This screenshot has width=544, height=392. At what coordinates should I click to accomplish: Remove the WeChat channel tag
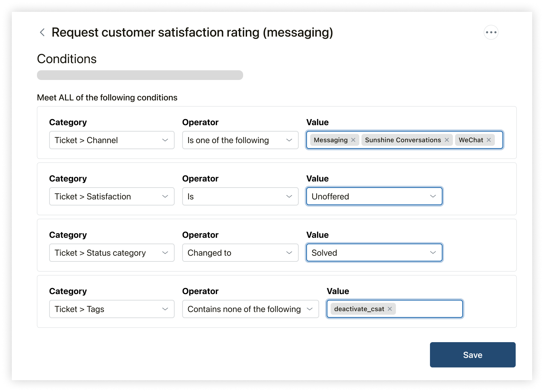[x=489, y=140]
